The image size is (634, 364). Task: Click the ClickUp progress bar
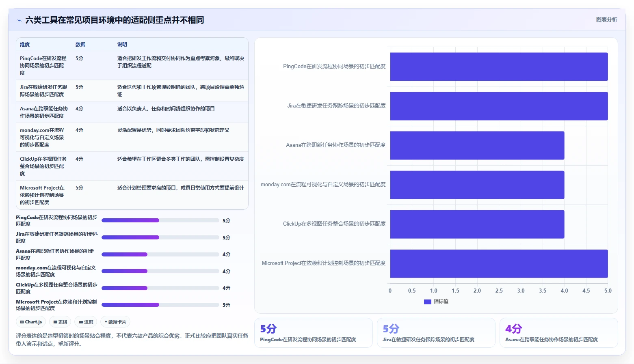160,288
